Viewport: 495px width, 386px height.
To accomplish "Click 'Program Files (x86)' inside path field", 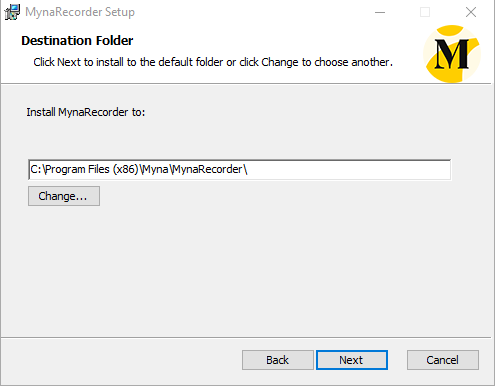I will [x=92, y=170].
